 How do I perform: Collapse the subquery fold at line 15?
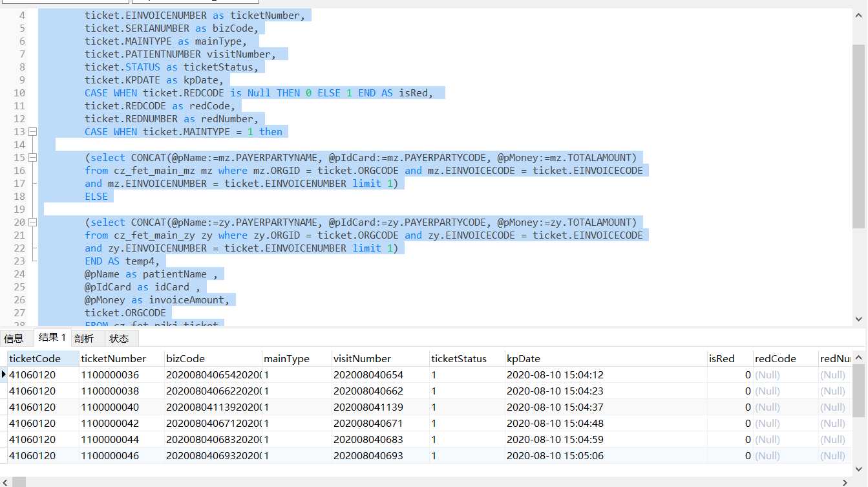pos(32,157)
